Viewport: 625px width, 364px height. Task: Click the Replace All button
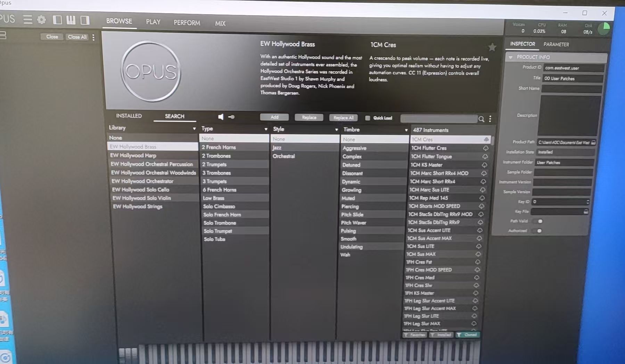343,118
